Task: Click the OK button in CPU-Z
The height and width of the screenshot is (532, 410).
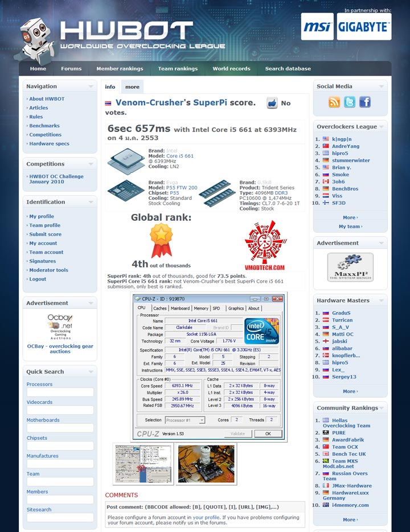Action: point(268,434)
